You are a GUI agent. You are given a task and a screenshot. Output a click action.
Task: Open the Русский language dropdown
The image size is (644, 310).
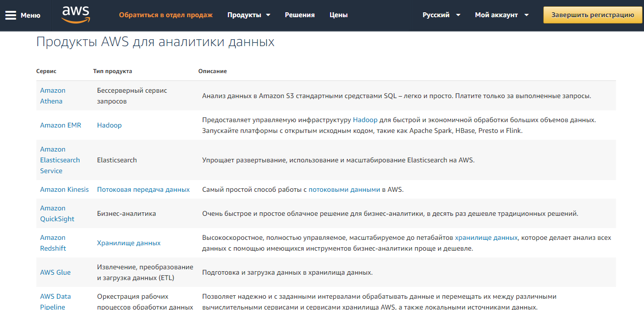coord(440,15)
